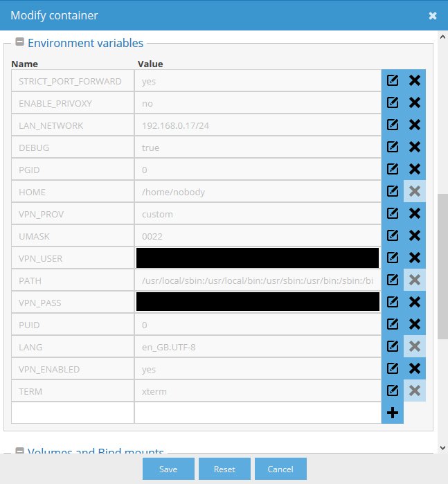Reset the container form

(x=224, y=469)
